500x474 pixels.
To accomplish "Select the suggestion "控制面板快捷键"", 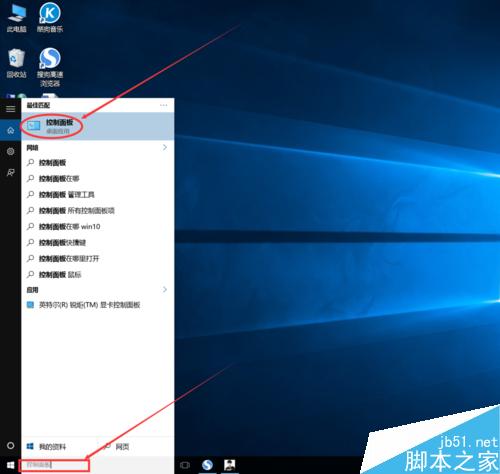I will click(x=98, y=243).
